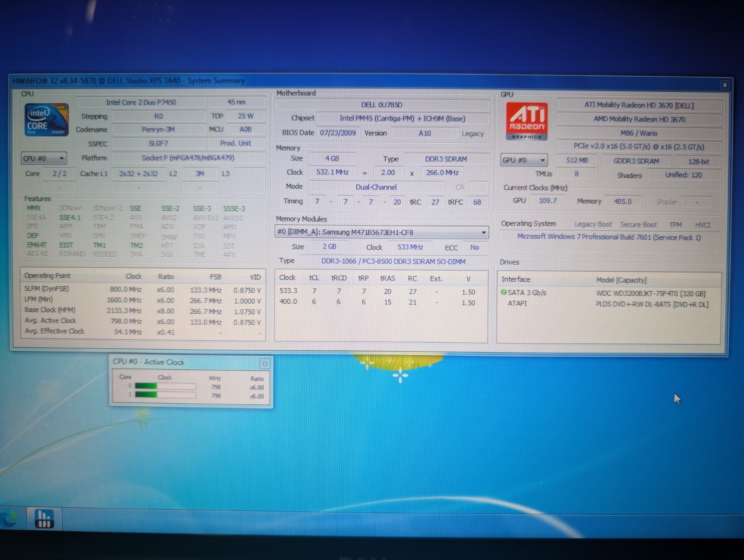Click the module clock 533 MHz value

click(410, 247)
